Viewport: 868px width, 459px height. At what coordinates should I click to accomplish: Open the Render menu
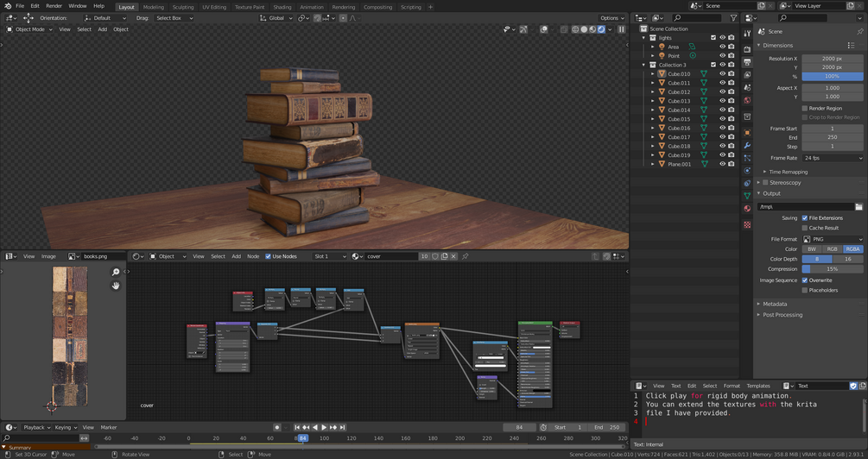54,6
